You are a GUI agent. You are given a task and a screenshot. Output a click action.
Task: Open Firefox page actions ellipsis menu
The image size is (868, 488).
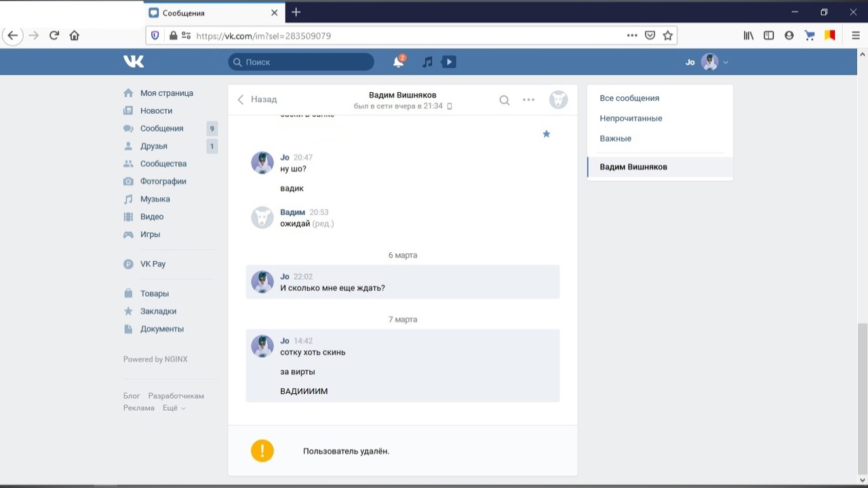pyautogui.click(x=632, y=35)
